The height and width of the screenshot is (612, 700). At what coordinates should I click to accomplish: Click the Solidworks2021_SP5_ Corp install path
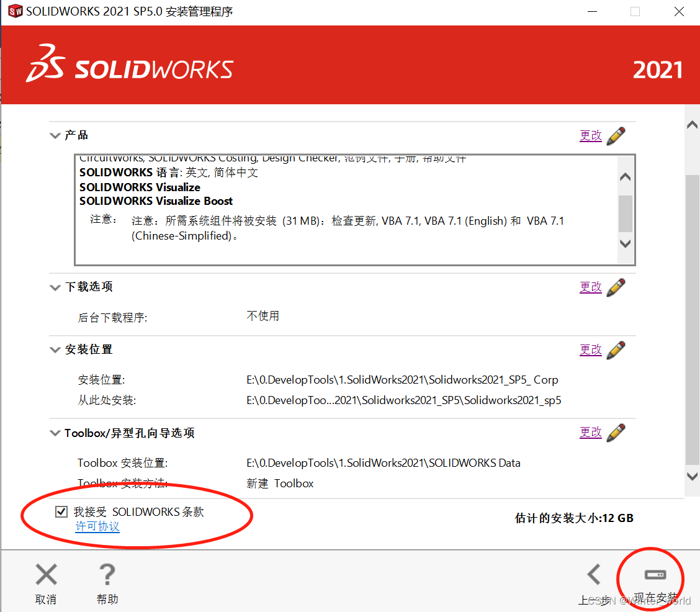(402, 379)
